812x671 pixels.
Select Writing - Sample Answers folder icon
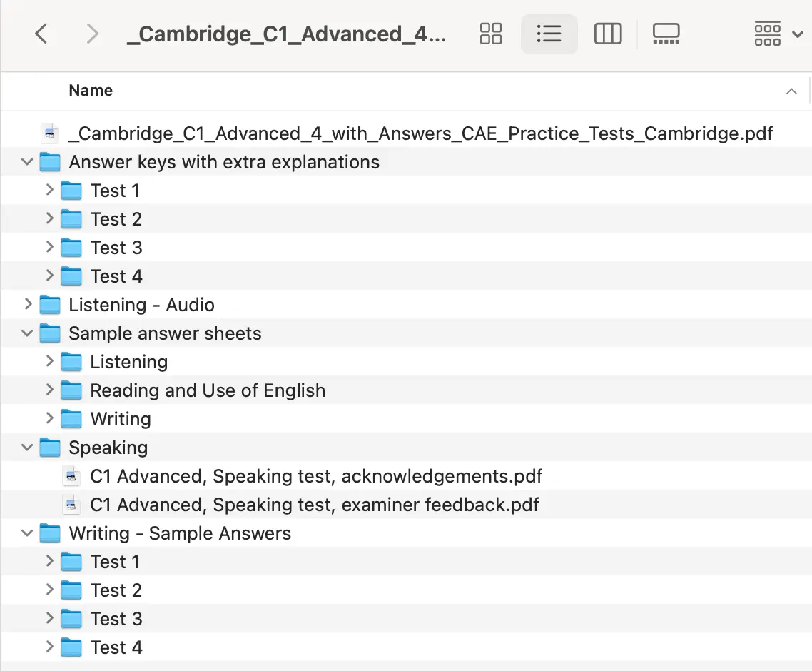pos(50,532)
